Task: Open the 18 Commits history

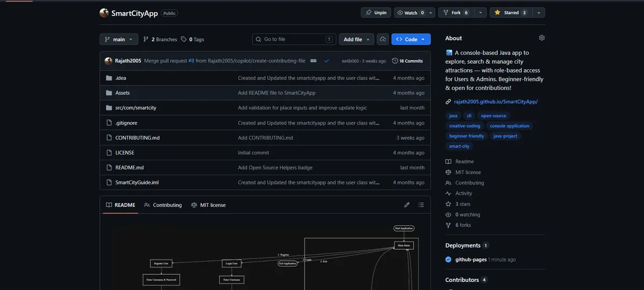Action: click(x=407, y=61)
